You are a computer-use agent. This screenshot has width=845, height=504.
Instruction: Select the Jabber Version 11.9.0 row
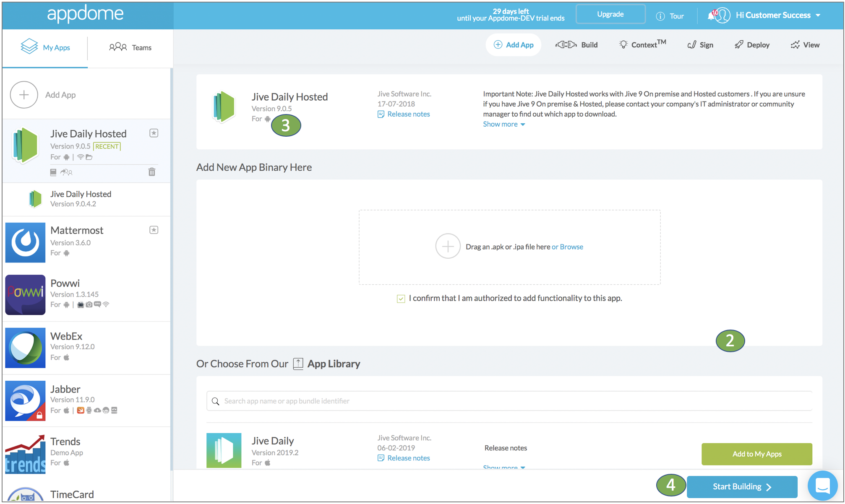tap(86, 400)
